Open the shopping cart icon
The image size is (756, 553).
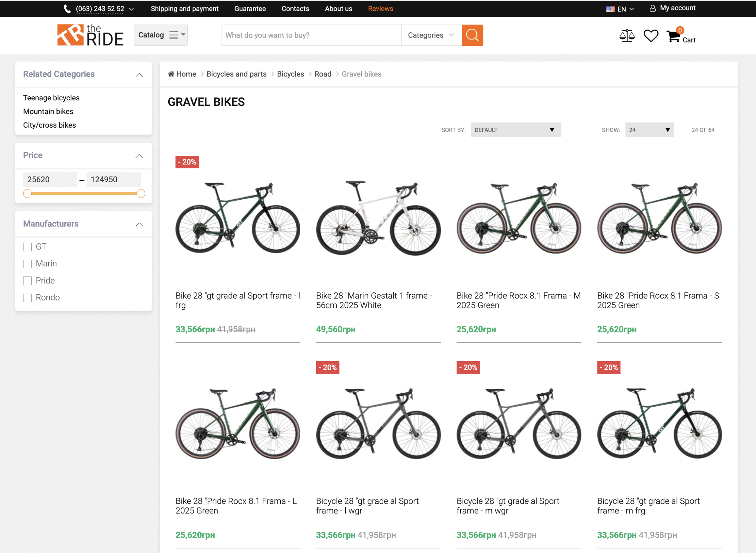tap(673, 36)
